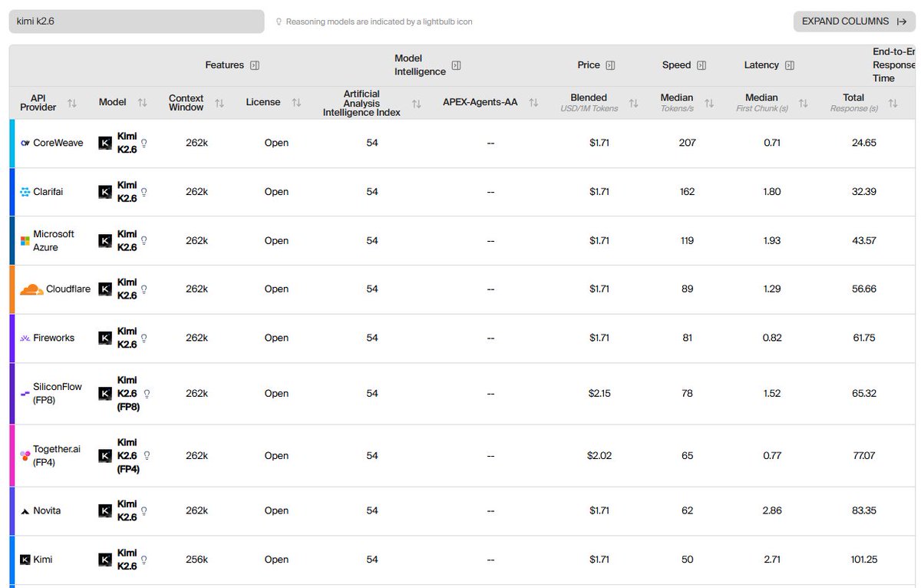Open the Novita provider link

[47, 511]
